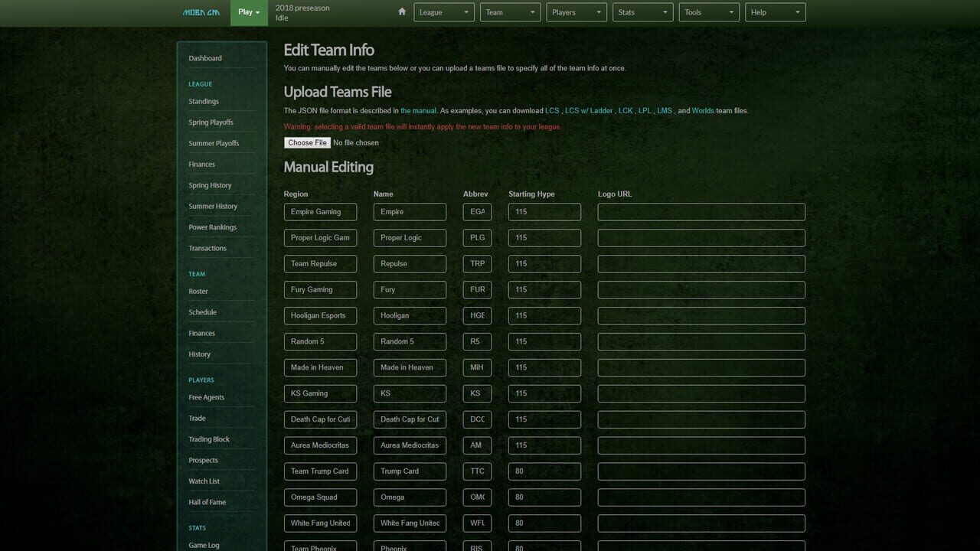Click the MOBA GM logo
The width and height of the screenshot is (980, 551).
point(201,12)
